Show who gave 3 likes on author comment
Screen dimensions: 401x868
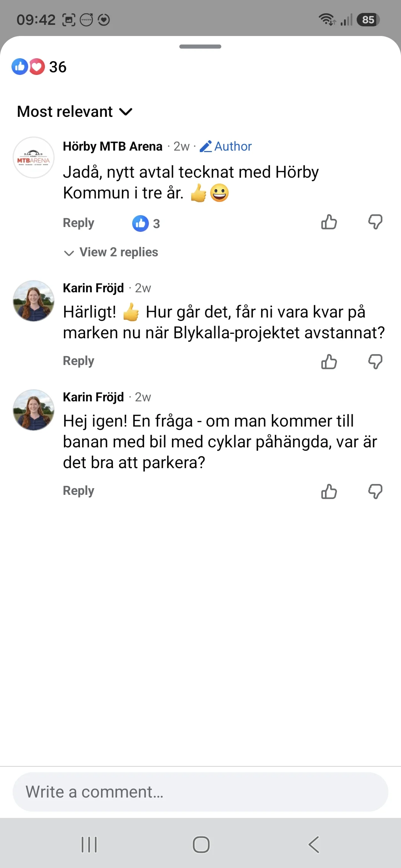(x=146, y=223)
